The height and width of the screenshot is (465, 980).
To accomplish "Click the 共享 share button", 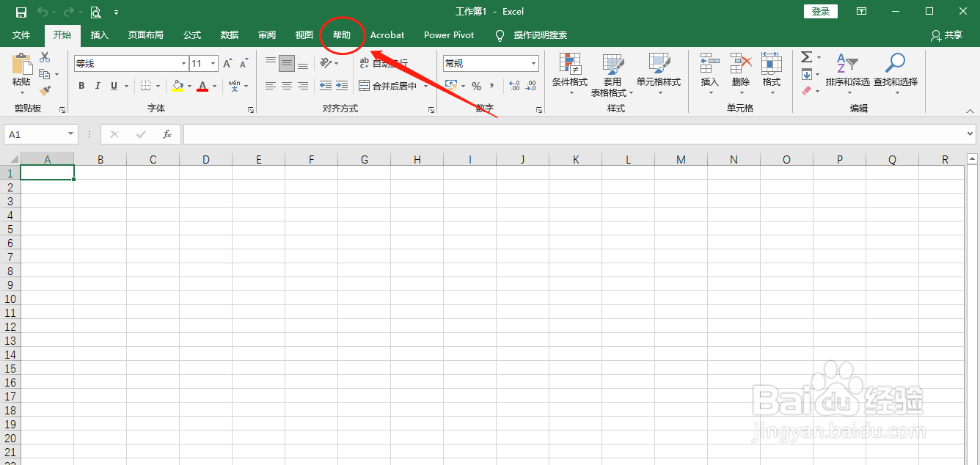I will click(946, 35).
